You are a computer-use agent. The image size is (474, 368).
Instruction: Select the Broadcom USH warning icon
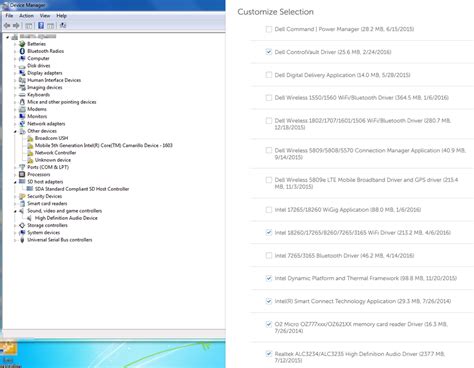(x=30, y=138)
